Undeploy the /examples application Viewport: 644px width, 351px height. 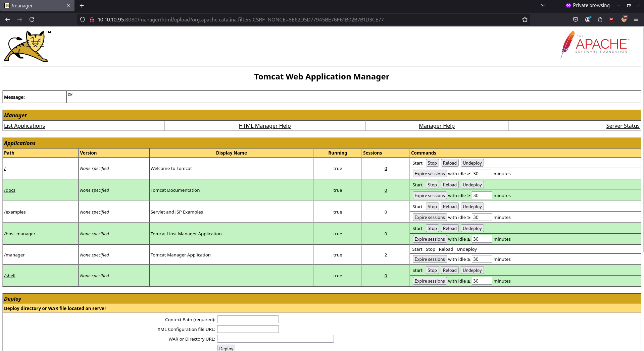(472, 207)
